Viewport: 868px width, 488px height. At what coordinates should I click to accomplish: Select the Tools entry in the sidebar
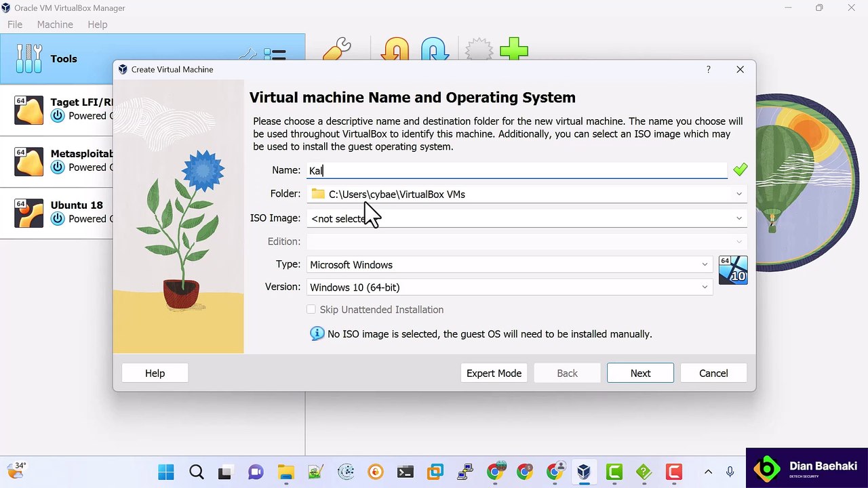[153, 59]
